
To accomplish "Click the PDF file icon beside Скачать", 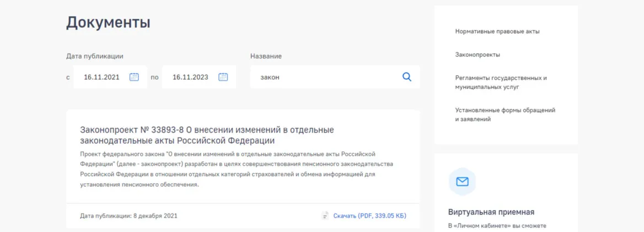I will coord(325,215).
